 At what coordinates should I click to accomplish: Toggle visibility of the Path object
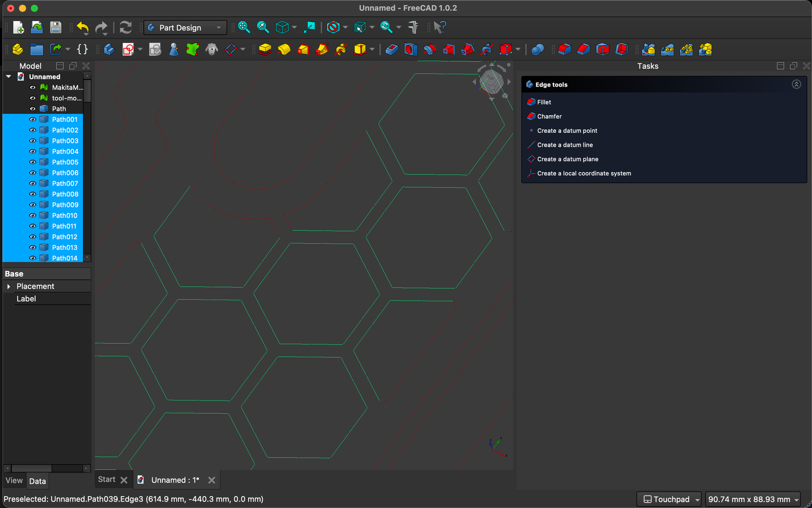(x=33, y=109)
